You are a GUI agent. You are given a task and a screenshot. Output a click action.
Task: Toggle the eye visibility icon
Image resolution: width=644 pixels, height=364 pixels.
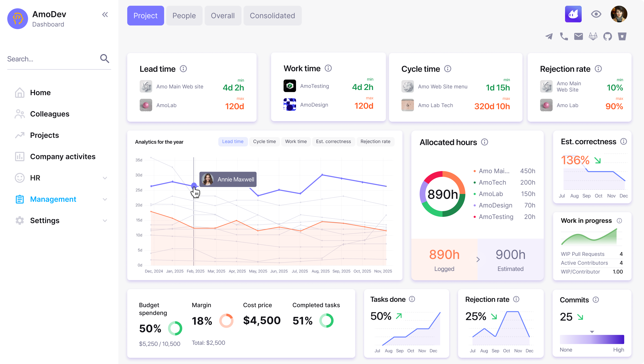[596, 14]
